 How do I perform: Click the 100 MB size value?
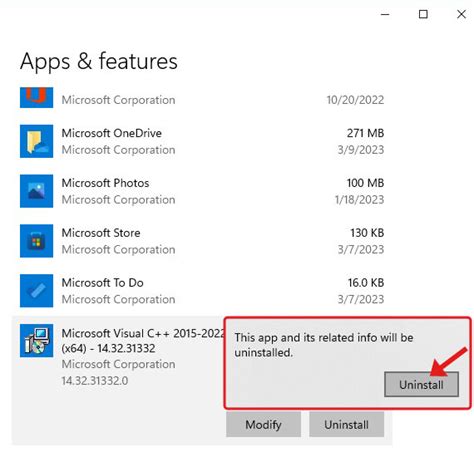click(365, 183)
